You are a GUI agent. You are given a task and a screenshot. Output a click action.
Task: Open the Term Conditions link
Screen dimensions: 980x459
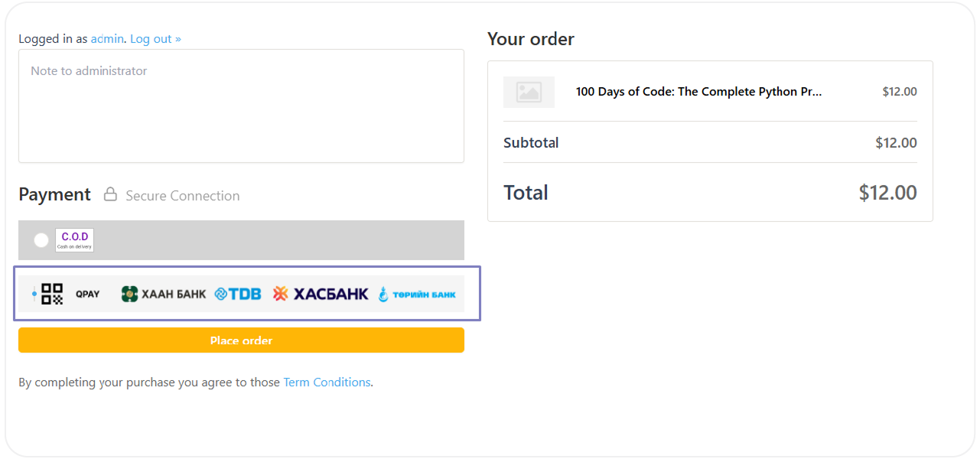[x=327, y=382]
